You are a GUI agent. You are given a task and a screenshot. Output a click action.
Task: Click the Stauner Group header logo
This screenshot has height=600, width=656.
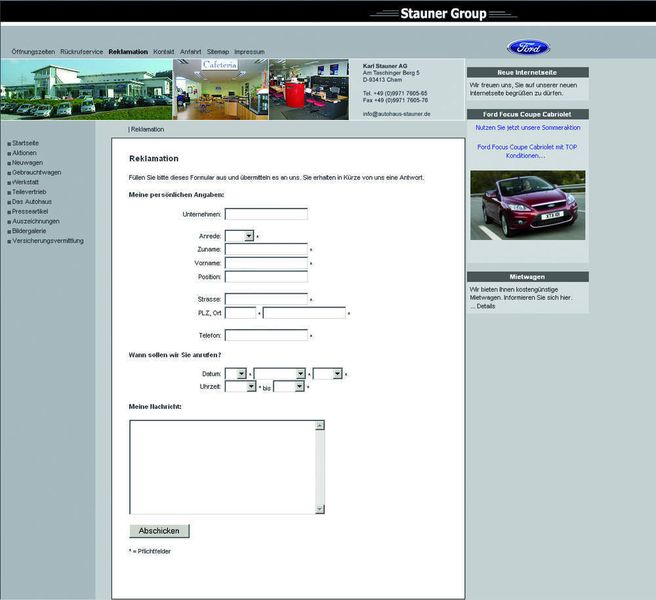point(442,14)
